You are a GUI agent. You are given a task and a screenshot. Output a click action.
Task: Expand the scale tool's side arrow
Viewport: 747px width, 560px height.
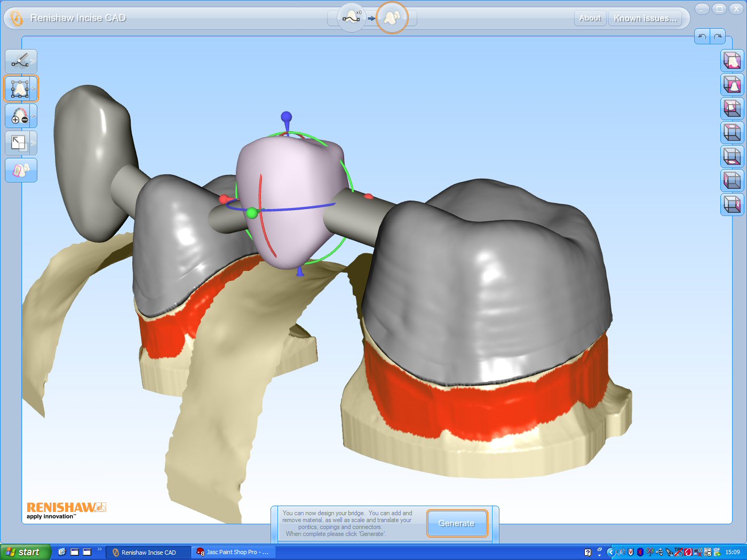tap(34, 143)
